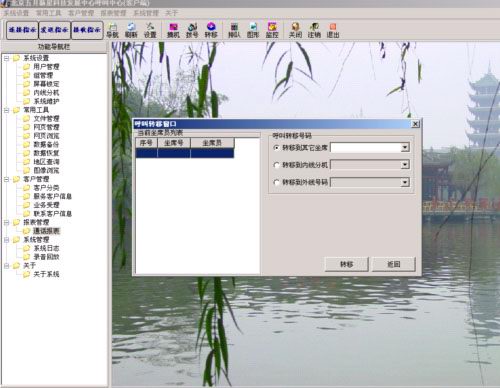Viewport: 500px width, 388px height.
Task: Click the 导航 navigation toolbar icon
Action: pos(113,30)
